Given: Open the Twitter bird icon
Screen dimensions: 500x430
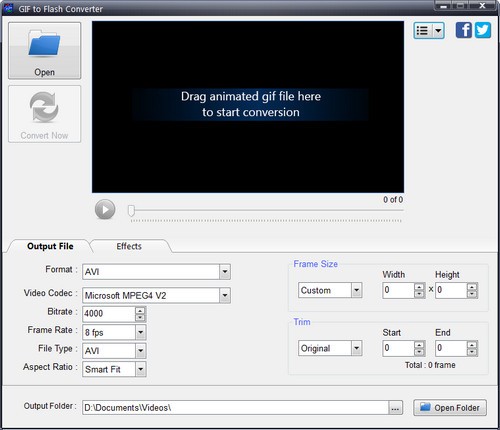Looking at the screenshot, I should pos(483,30).
